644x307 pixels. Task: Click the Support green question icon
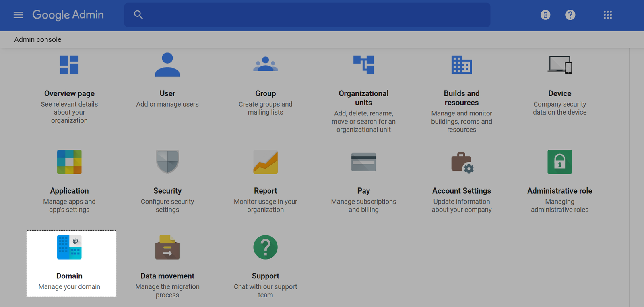[x=266, y=247]
